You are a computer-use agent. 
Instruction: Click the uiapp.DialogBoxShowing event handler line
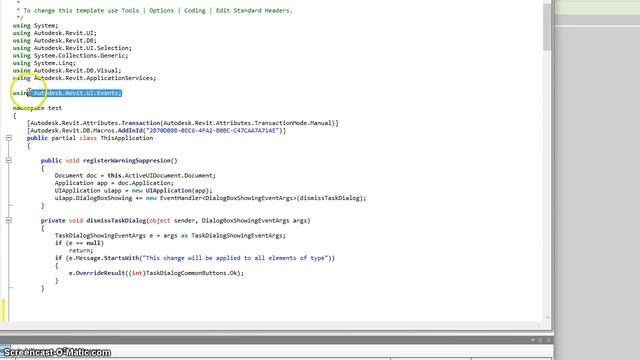point(211,198)
